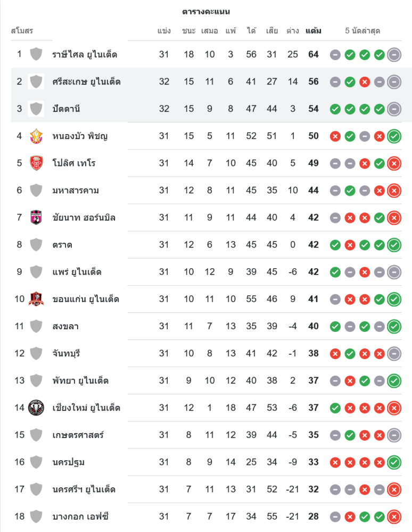412x532 pixels.
Task: Click the Chainat Hornbill team crest icon
Action: [36, 218]
